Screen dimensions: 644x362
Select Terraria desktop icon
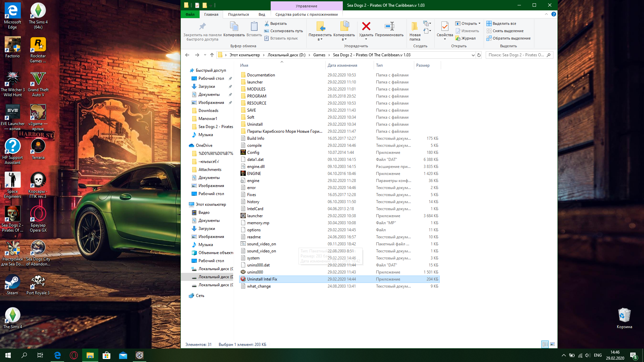(x=38, y=149)
